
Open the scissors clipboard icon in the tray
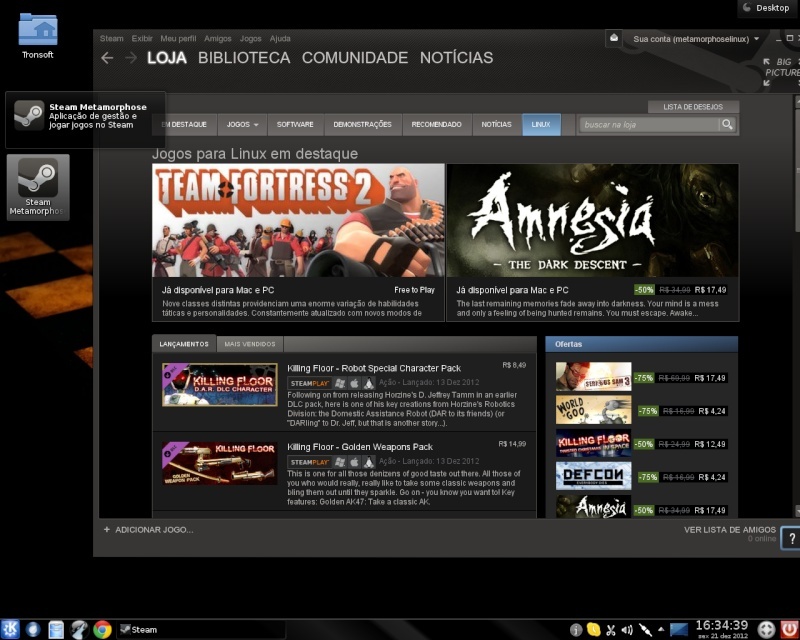point(611,630)
